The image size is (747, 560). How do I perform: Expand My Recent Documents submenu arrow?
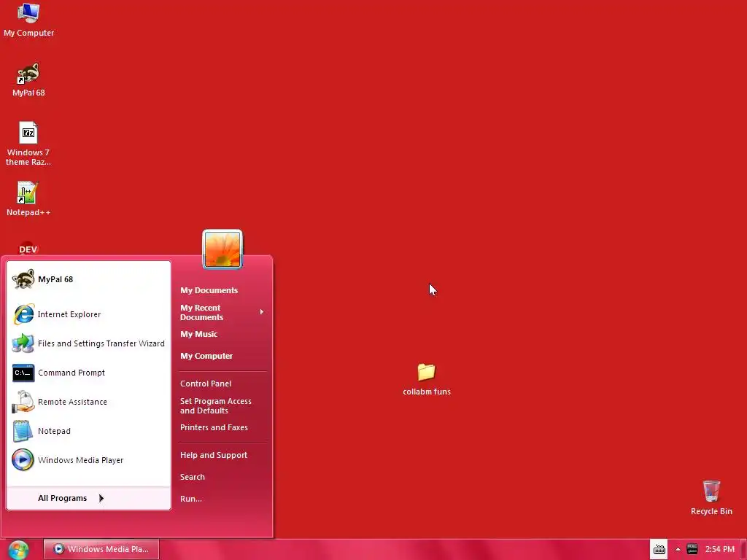[x=262, y=312]
